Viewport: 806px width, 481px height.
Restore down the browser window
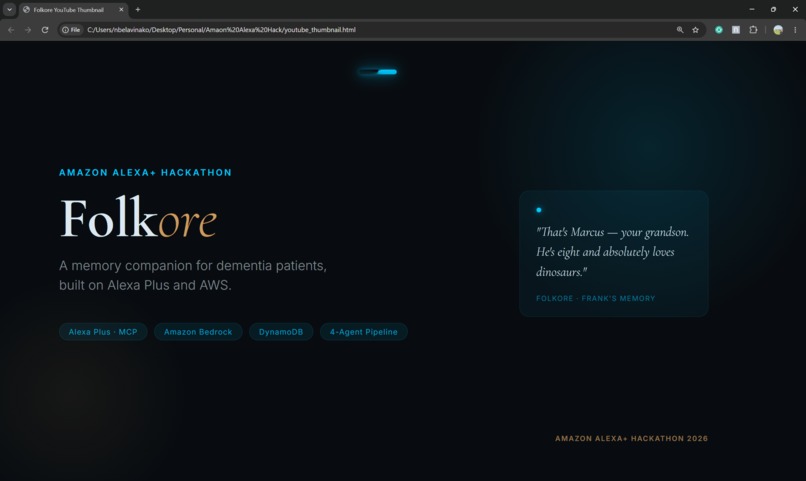773,9
